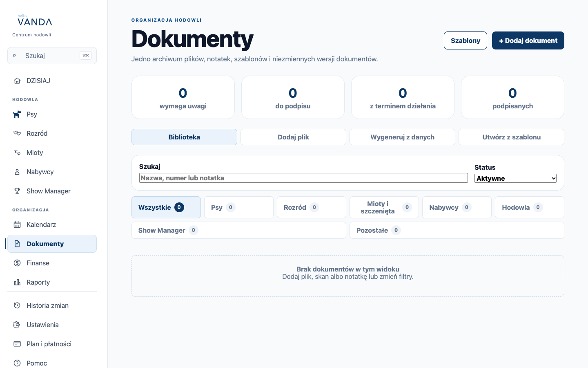588x368 pixels.
Task: Switch to the Biblioteka tab
Action: pos(184,137)
